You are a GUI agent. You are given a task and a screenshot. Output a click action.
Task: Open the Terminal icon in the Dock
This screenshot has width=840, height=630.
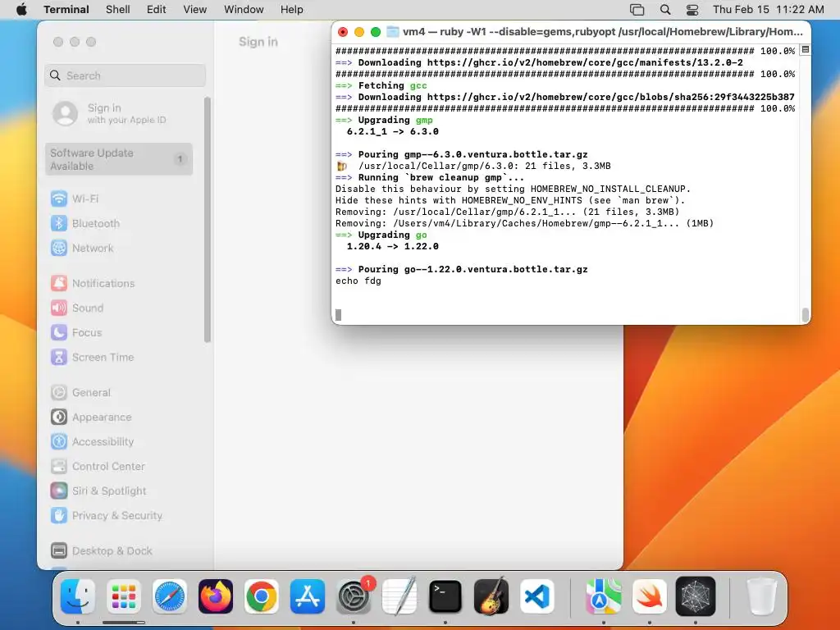[445, 596]
